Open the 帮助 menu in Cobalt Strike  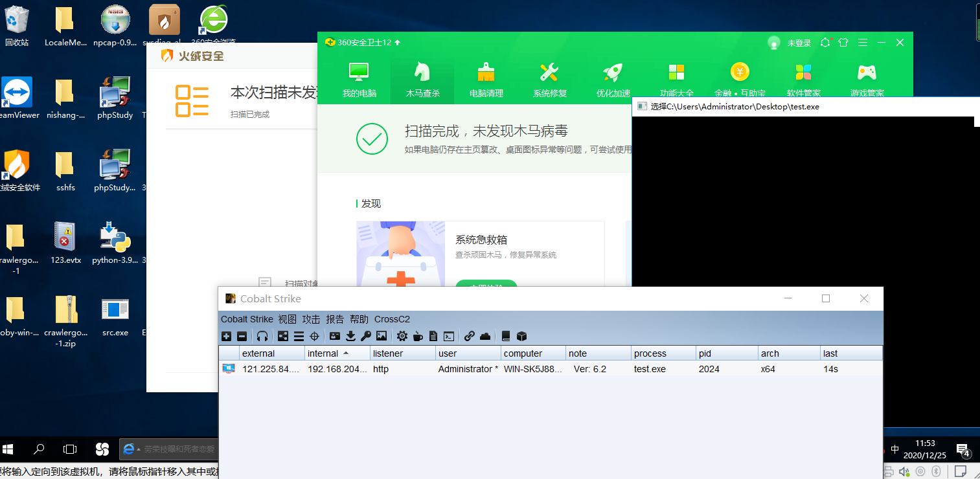(359, 319)
